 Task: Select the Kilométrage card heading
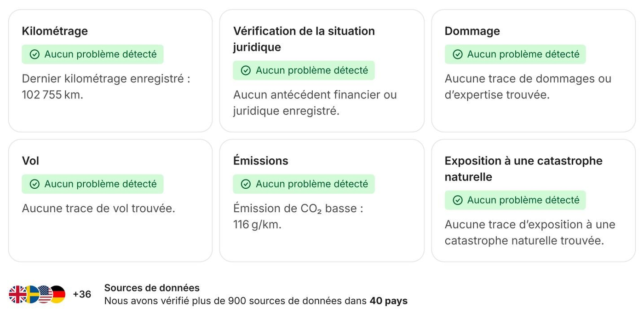click(55, 31)
